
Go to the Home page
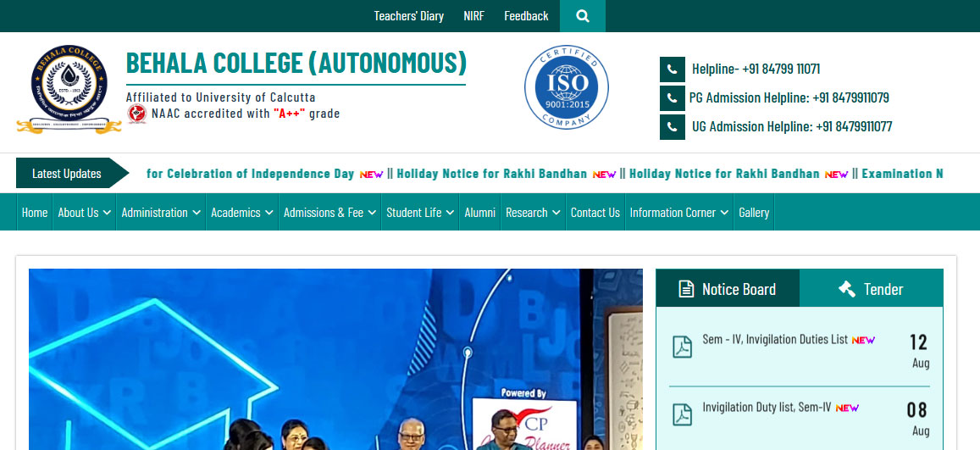35,213
